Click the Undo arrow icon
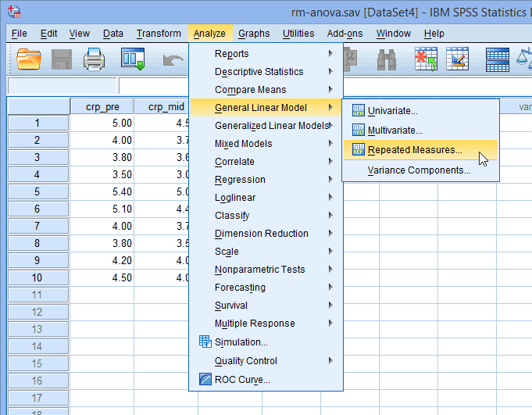This screenshot has height=415, width=532. point(174,60)
